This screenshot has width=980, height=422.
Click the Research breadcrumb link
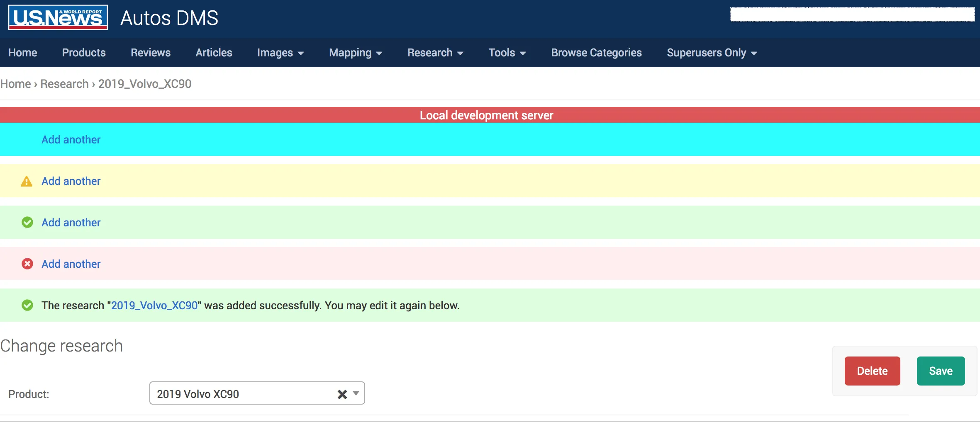(64, 84)
